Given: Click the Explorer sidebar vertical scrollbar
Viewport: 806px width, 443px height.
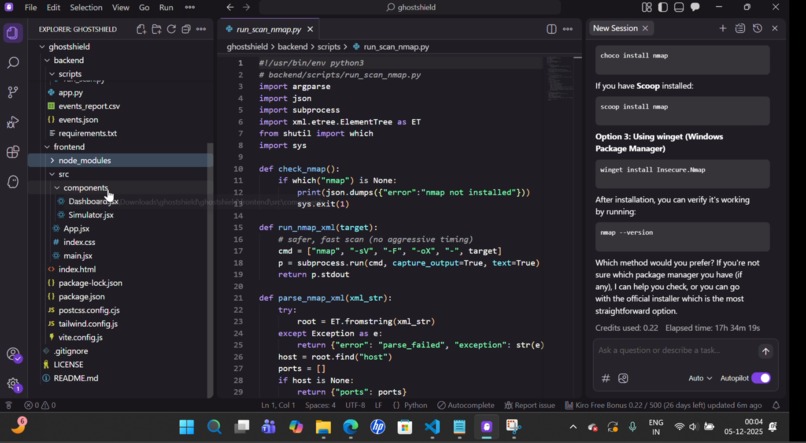Looking at the screenshot, I should point(210,270).
